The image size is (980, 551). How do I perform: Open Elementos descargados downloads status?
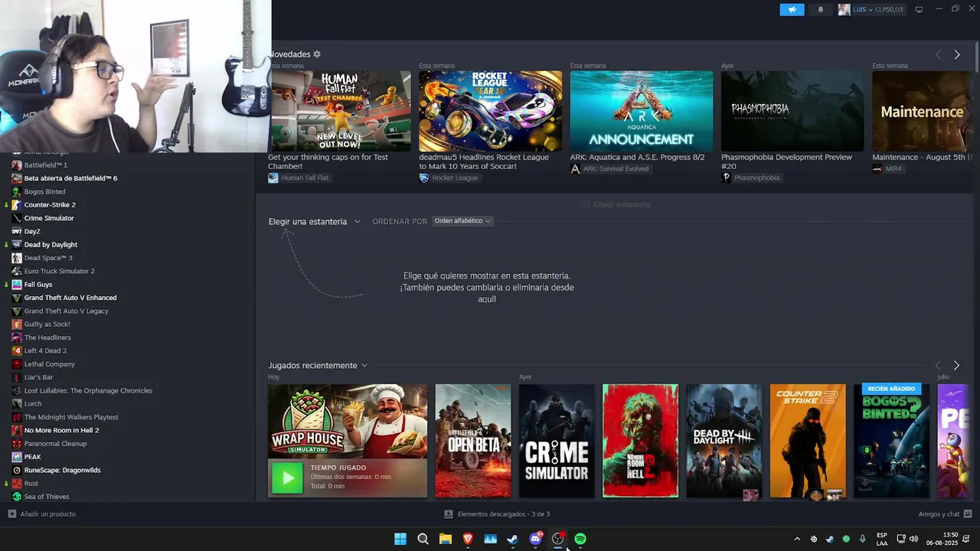point(497,514)
